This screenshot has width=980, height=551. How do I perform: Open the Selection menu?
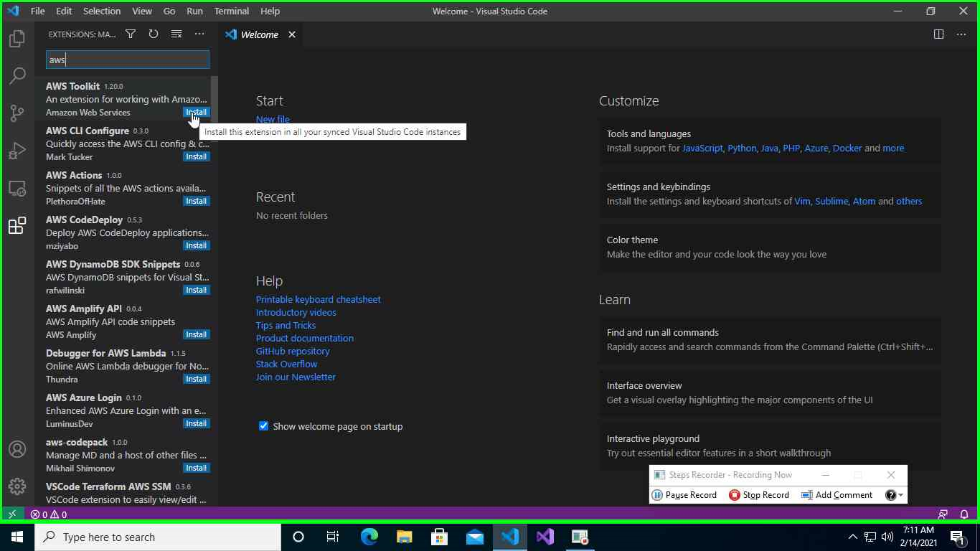(x=102, y=11)
